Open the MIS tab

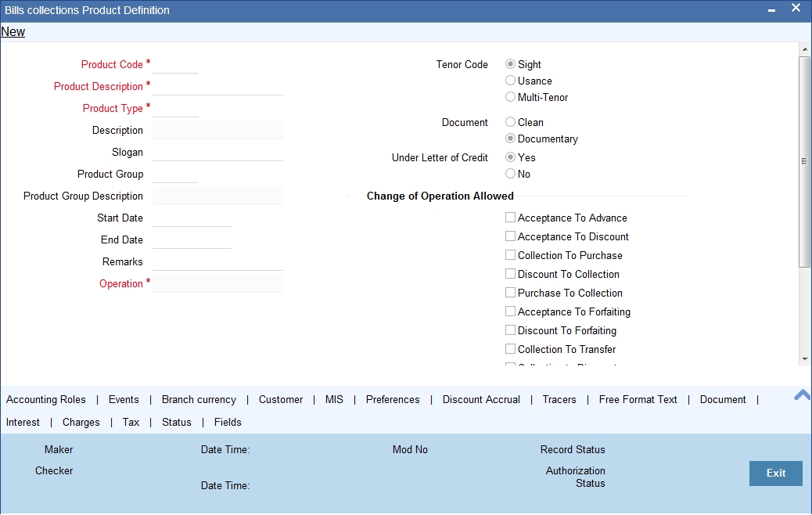(334, 399)
